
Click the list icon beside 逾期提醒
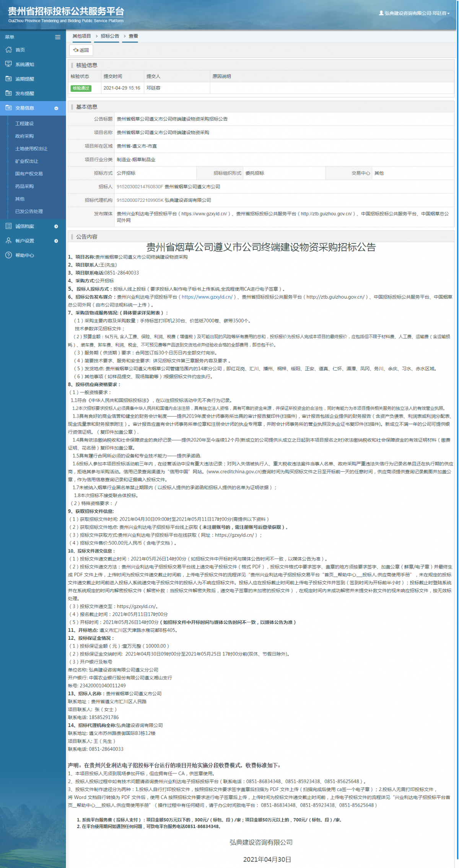click(8, 78)
